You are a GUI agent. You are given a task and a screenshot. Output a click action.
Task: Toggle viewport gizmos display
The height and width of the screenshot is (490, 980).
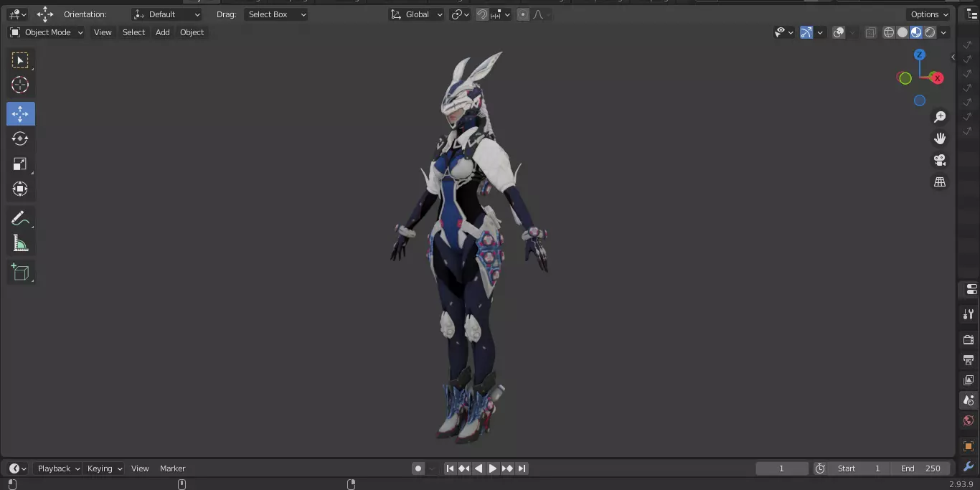[x=806, y=32]
